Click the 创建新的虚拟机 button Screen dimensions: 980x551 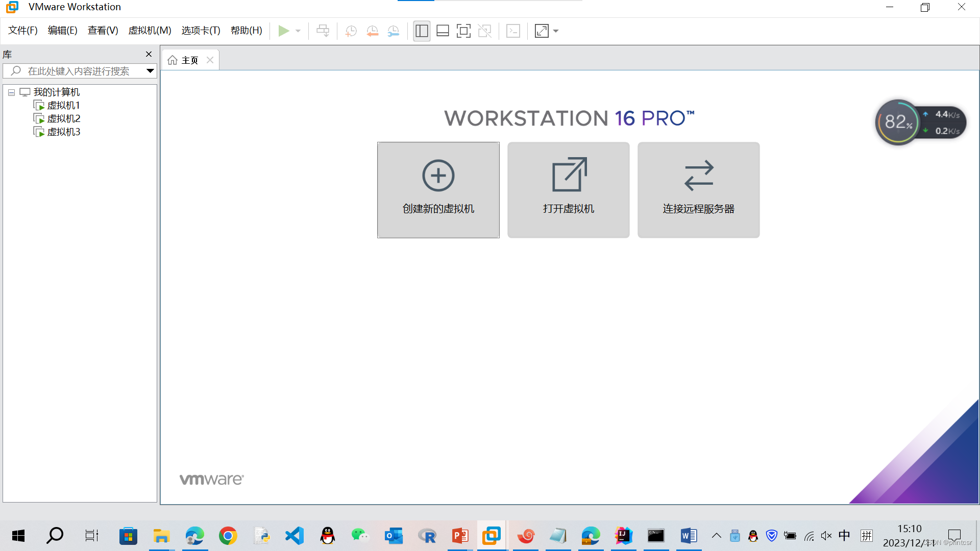(438, 190)
